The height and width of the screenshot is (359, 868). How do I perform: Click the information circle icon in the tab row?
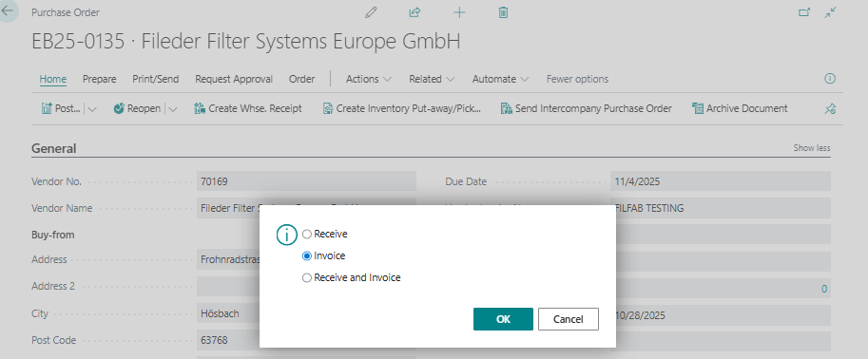(830, 79)
